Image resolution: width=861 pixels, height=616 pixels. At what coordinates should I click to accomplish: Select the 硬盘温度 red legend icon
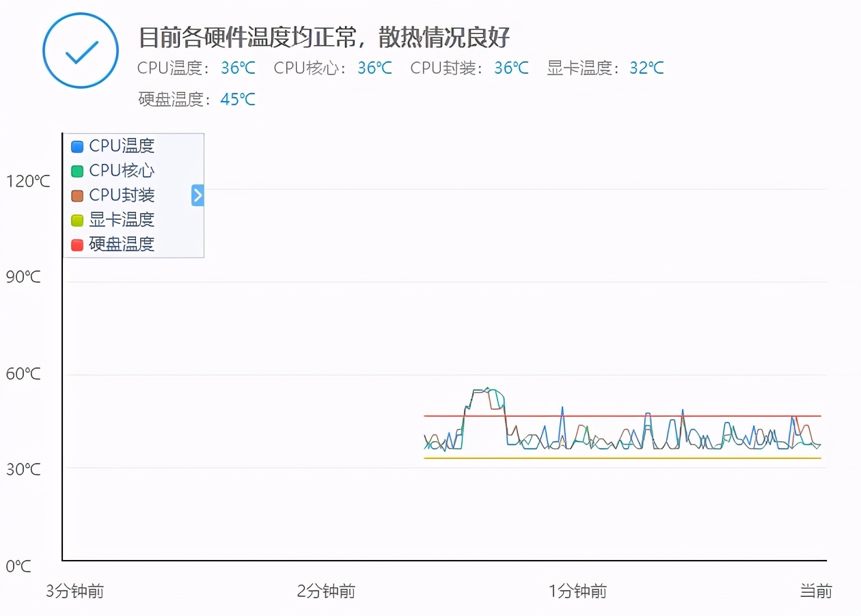pyautogui.click(x=77, y=244)
